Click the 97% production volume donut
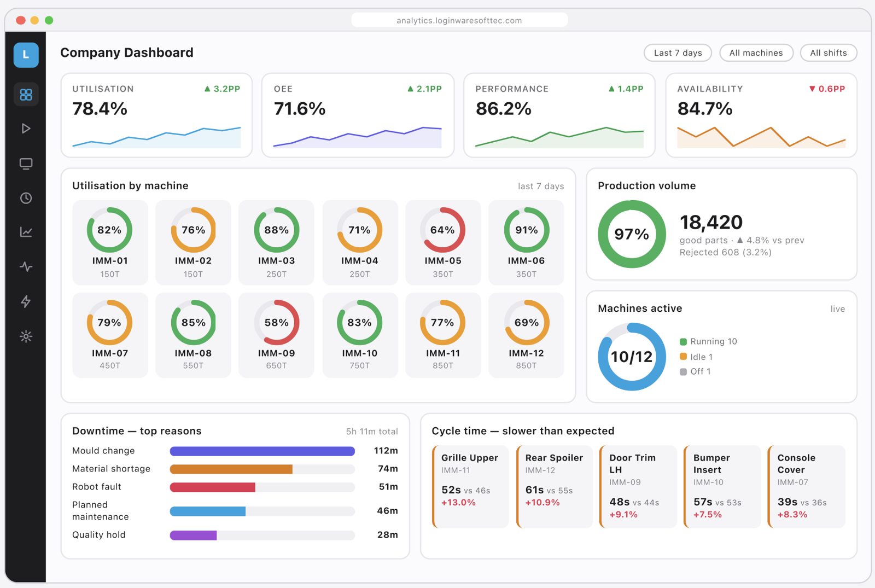Image resolution: width=875 pixels, height=588 pixels. (632, 234)
